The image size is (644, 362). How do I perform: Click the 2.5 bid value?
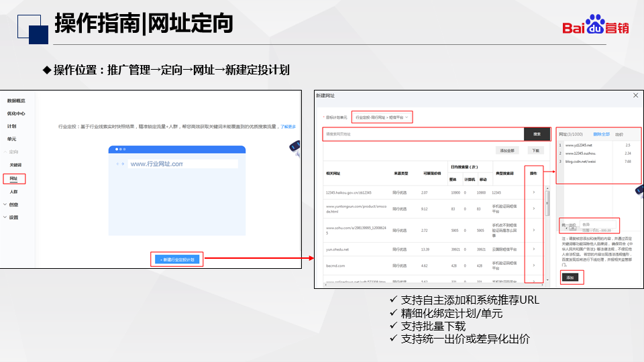(x=628, y=145)
